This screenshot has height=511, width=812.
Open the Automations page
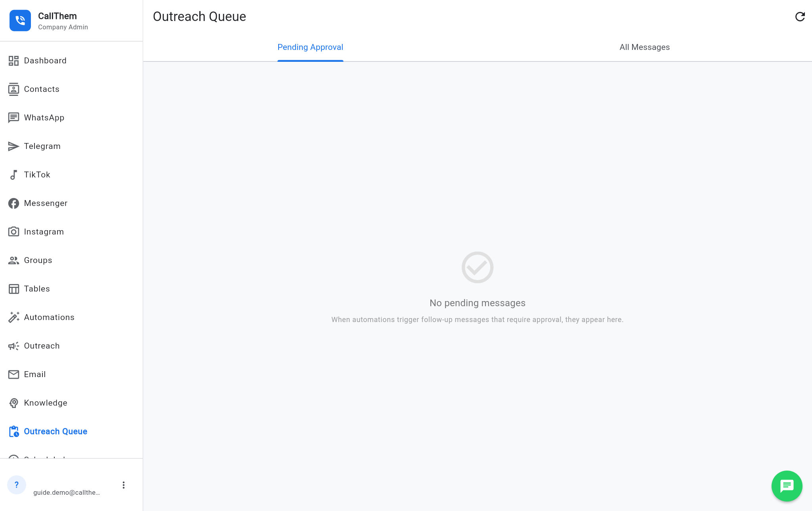71,317
